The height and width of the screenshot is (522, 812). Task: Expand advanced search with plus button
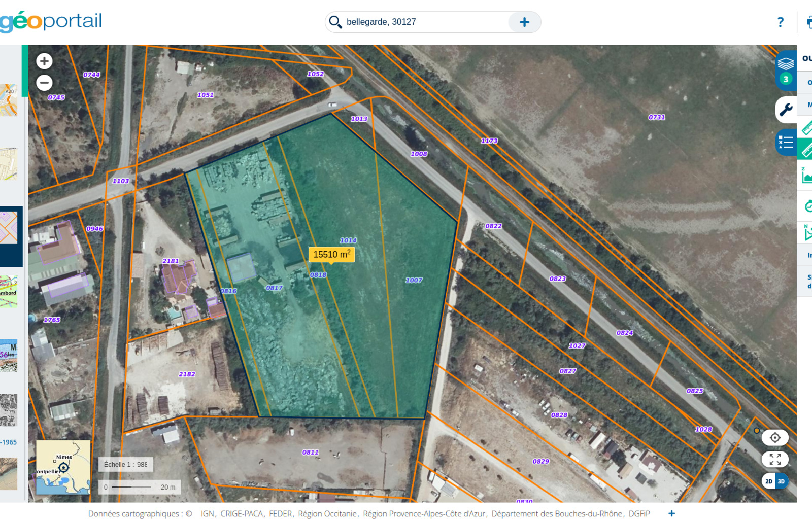(524, 22)
